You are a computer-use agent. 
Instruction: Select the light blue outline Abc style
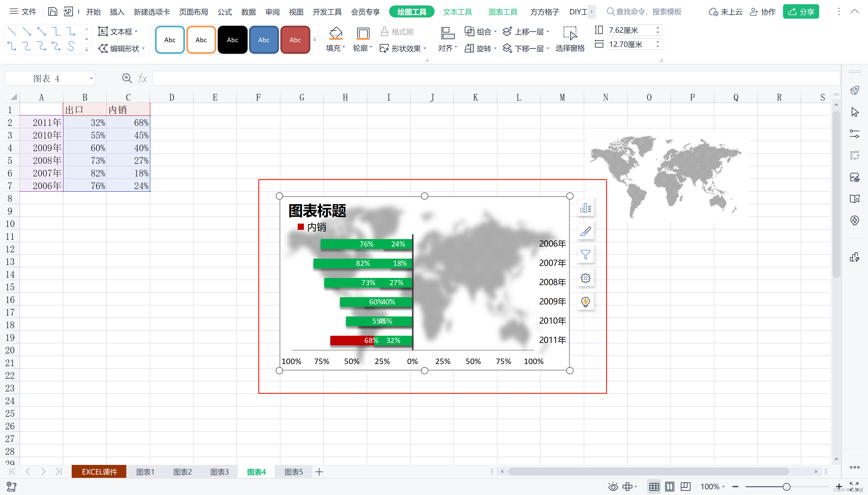pyautogui.click(x=170, y=40)
